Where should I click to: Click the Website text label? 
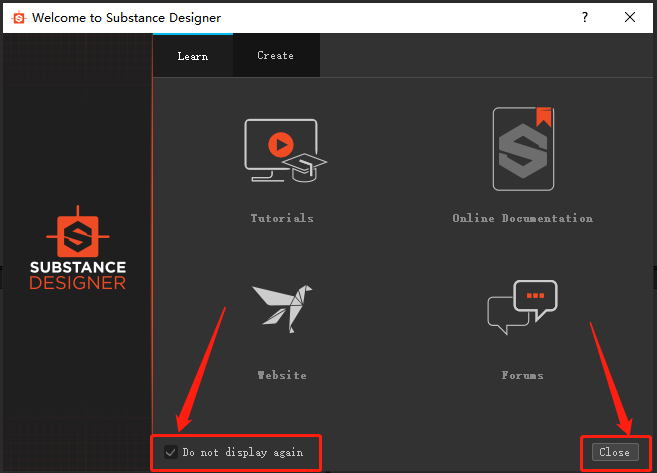tap(282, 375)
